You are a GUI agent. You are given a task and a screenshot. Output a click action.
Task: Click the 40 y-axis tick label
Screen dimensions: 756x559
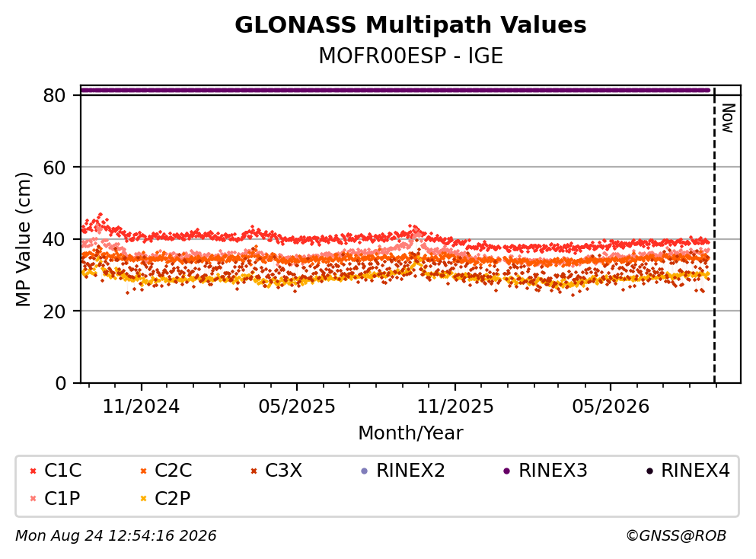(x=54, y=239)
